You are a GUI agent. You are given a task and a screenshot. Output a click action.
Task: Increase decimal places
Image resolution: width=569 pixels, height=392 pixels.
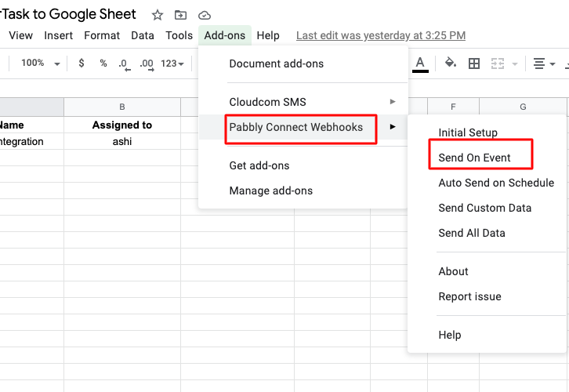click(x=147, y=64)
